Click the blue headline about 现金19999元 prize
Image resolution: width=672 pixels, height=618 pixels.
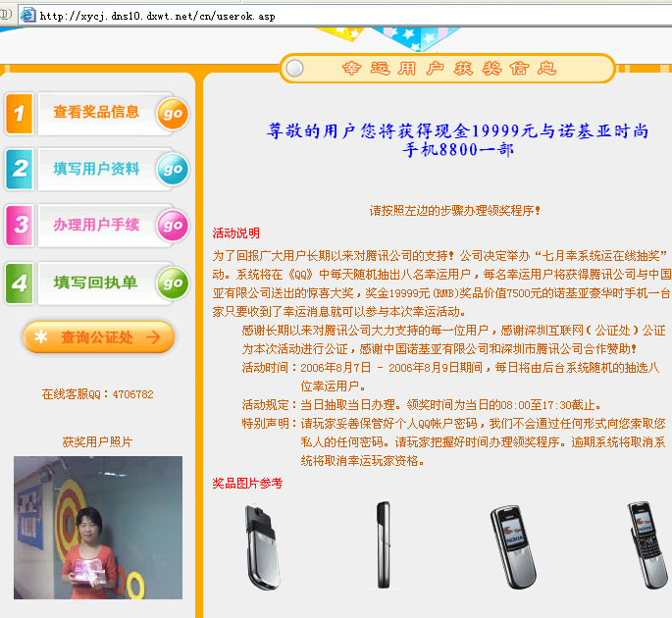457,140
